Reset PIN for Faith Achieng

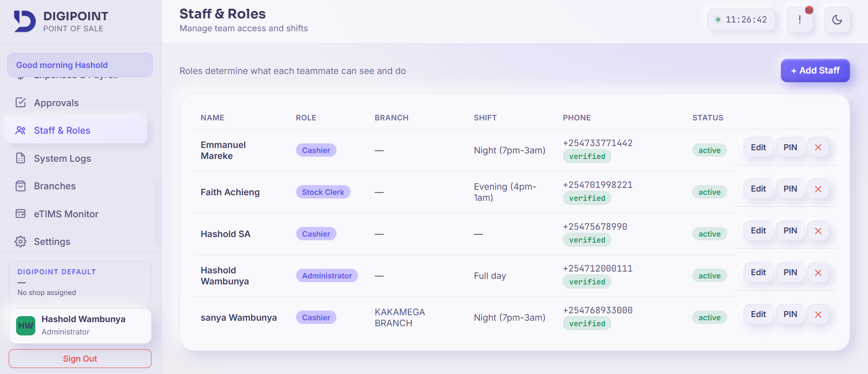[x=790, y=189]
